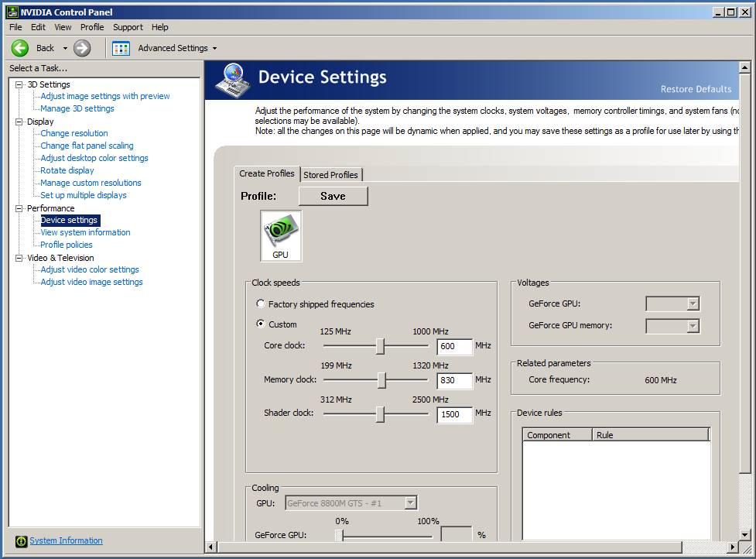Click the NVIDIA Control Panel title bar icon

tap(12, 12)
